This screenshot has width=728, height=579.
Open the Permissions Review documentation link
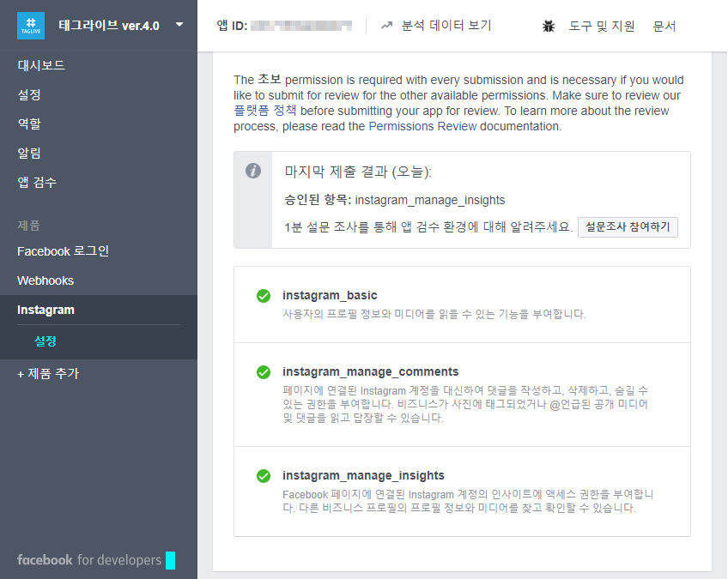tap(422, 126)
